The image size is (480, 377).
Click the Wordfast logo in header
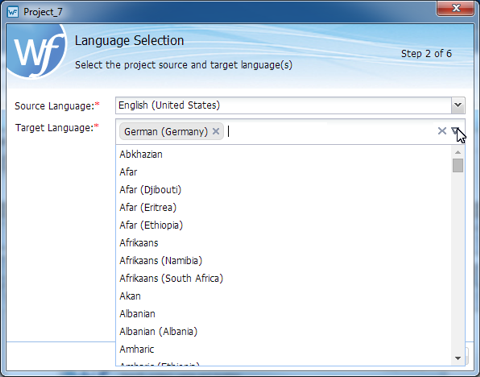(x=37, y=52)
